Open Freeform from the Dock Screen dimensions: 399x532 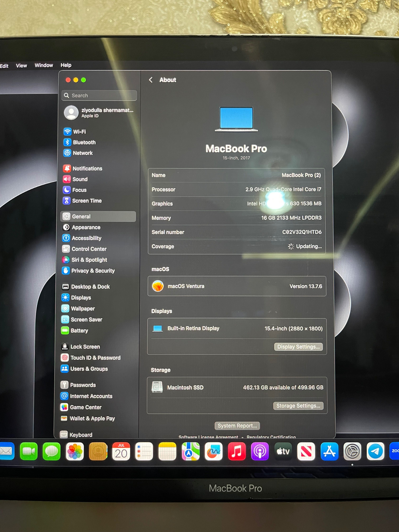point(214,451)
